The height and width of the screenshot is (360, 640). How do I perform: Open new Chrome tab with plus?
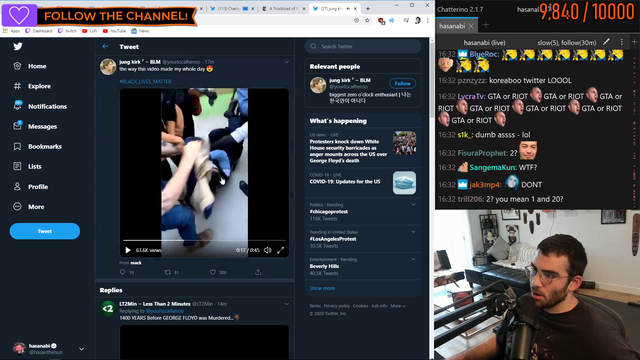click(x=368, y=8)
